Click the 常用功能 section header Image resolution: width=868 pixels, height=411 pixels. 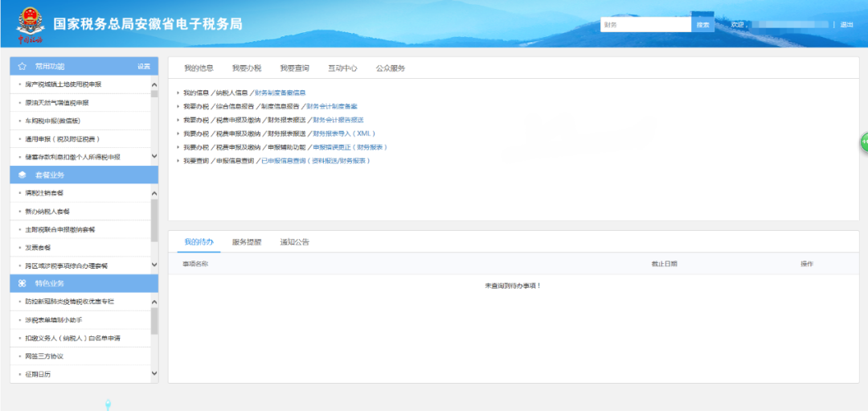(84, 66)
